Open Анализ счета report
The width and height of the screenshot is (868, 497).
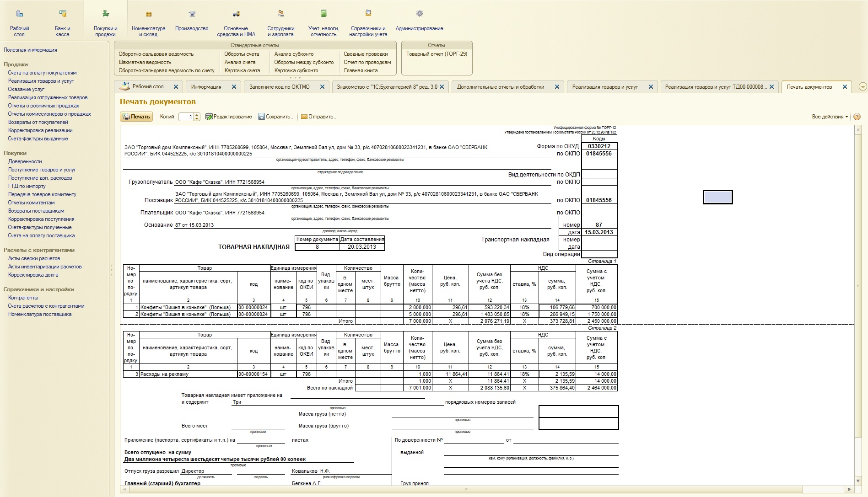click(x=240, y=62)
